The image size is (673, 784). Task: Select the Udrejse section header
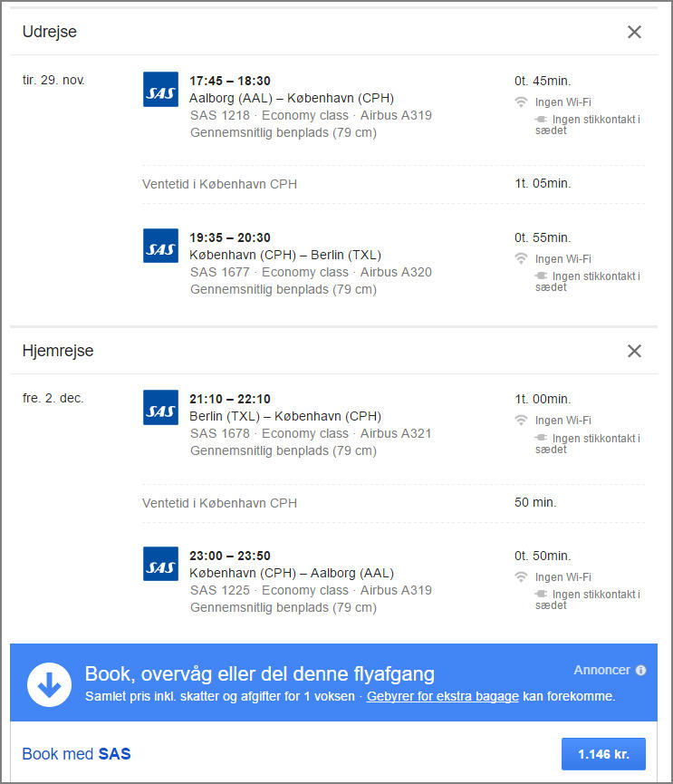pos(50,32)
